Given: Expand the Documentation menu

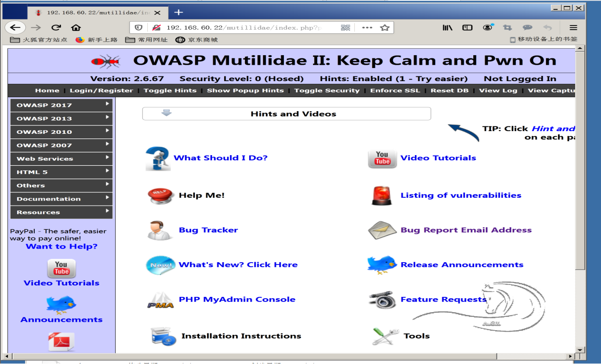Looking at the screenshot, I should pyautogui.click(x=61, y=199).
